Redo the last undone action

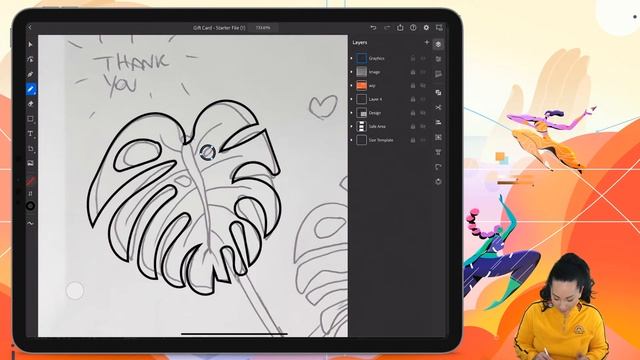tap(387, 27)
